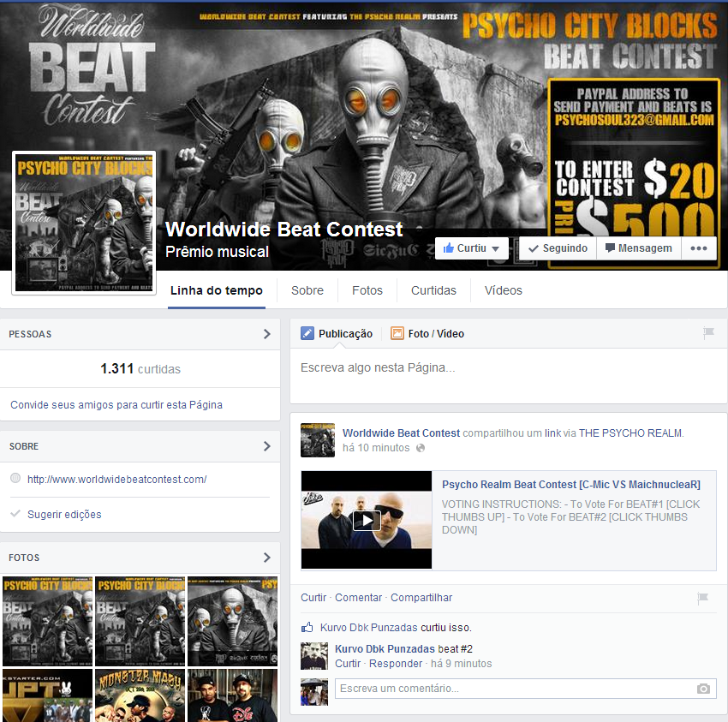Click Responder on the beat #2 comment
The height and width of the screenshot is (722, 728).
(x=396, y=664)
